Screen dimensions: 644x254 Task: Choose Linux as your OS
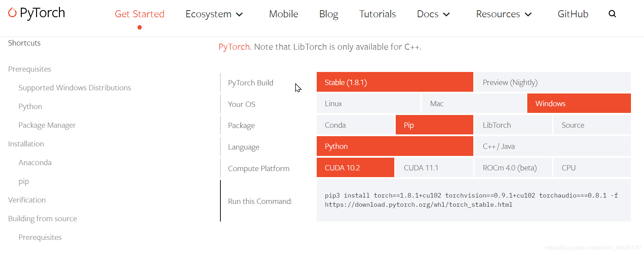click(x=369, y=103)
